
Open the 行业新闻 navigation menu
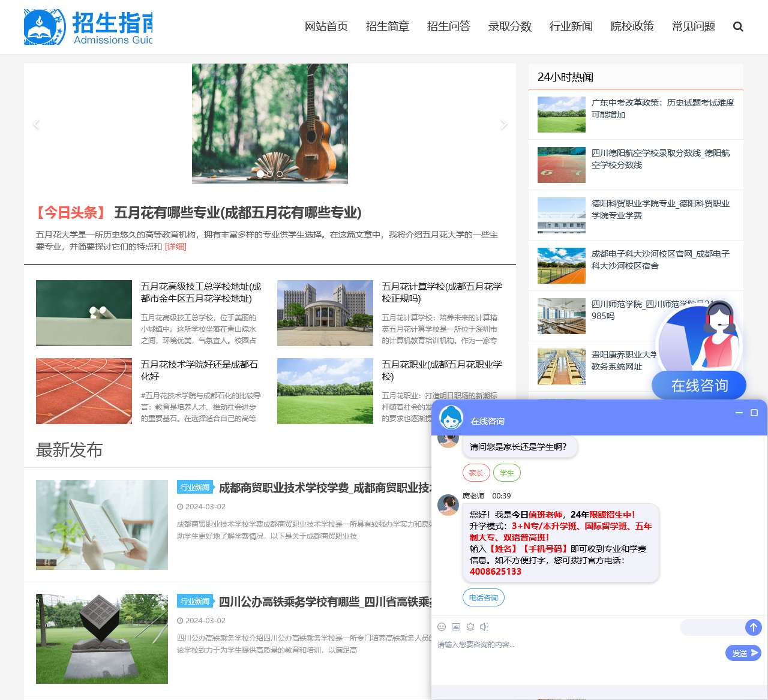[x=571, y=26]
